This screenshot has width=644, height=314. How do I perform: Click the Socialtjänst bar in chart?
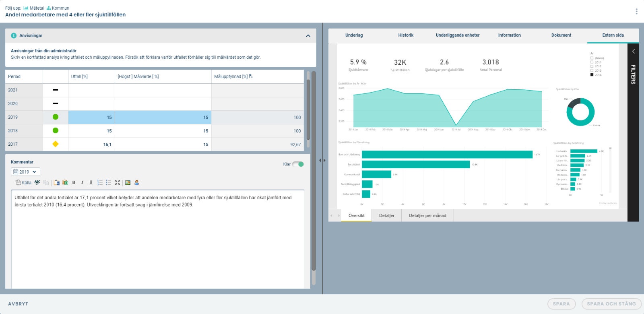click(416, 165)
